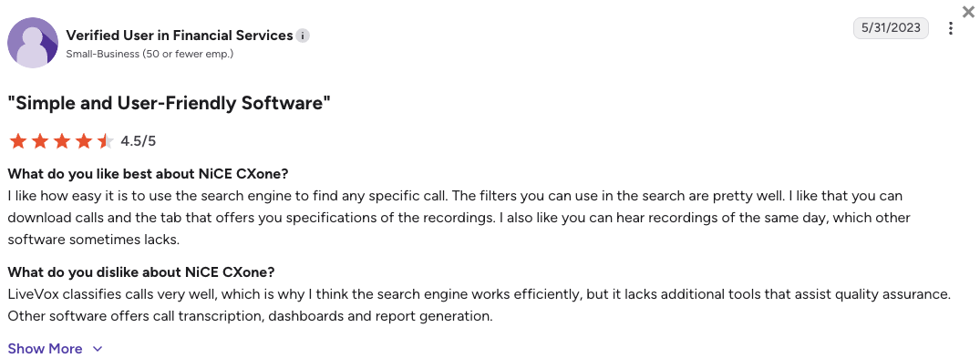Open the three-dot options menu

pos(950,28)
